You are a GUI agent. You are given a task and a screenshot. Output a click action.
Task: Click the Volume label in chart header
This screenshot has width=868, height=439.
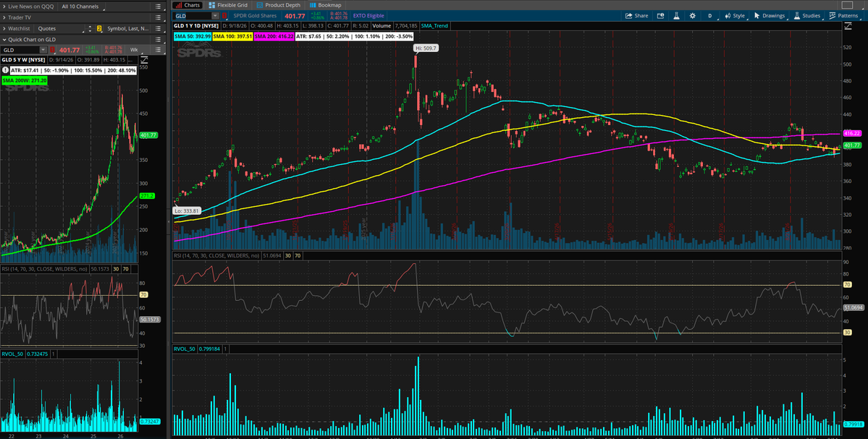coord(382,25)
